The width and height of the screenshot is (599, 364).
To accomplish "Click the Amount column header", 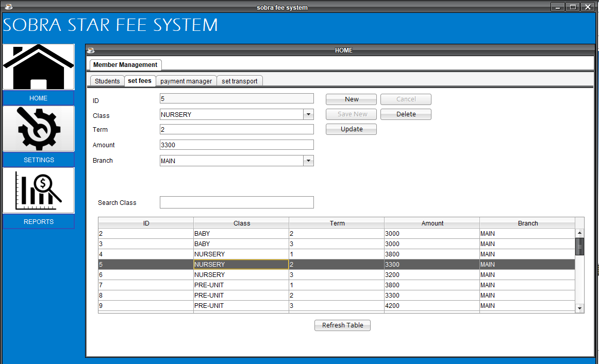I will [x=432, y=223].
